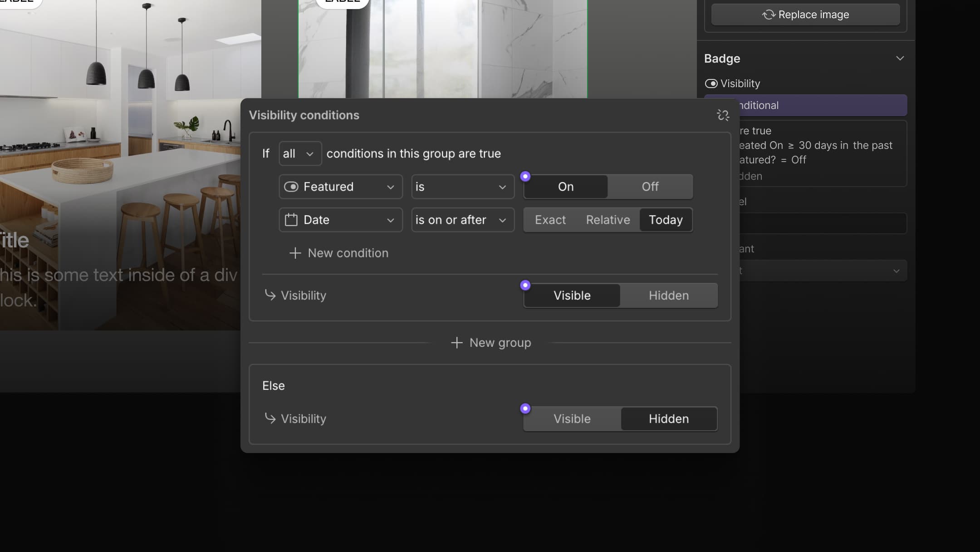Viewport: 980px width, 552px height.
Task: Collapse the Badge section chevron
Action: (900, 59)
